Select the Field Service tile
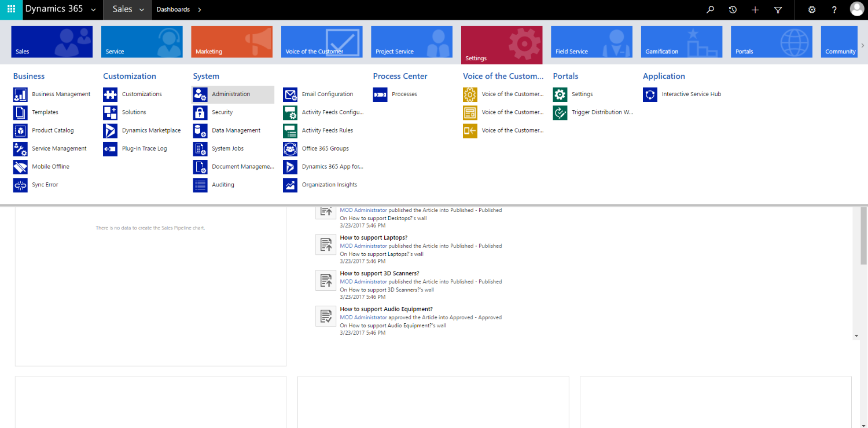 [x=591, y=42]
